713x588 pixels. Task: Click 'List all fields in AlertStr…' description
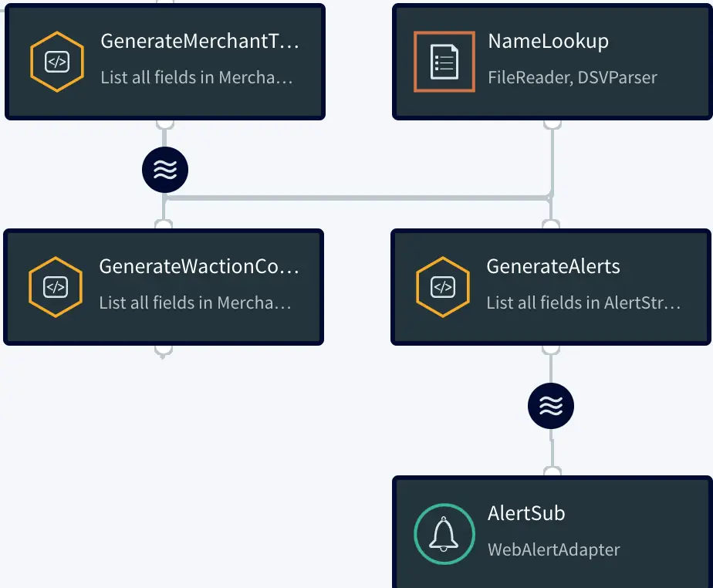click(583, 302)
